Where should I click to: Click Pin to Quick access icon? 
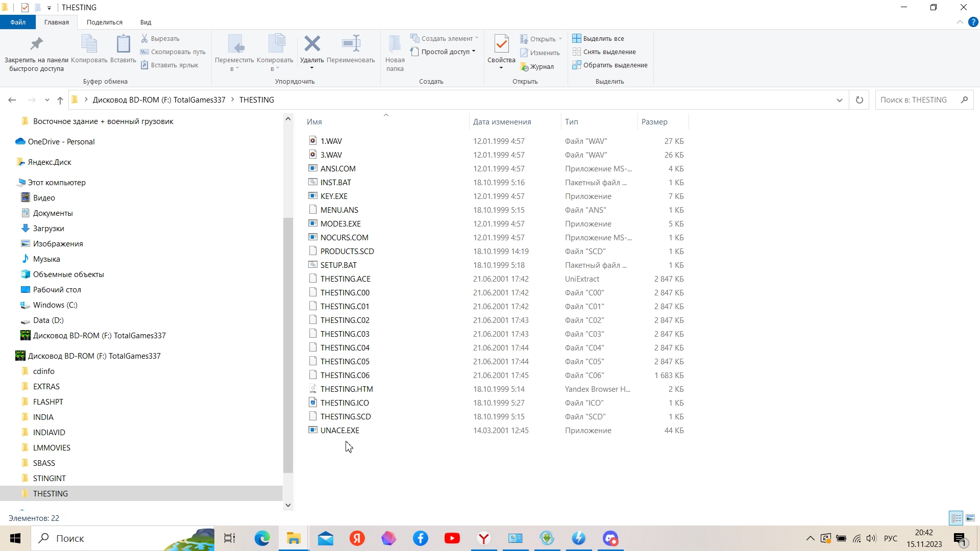point(36,45)
